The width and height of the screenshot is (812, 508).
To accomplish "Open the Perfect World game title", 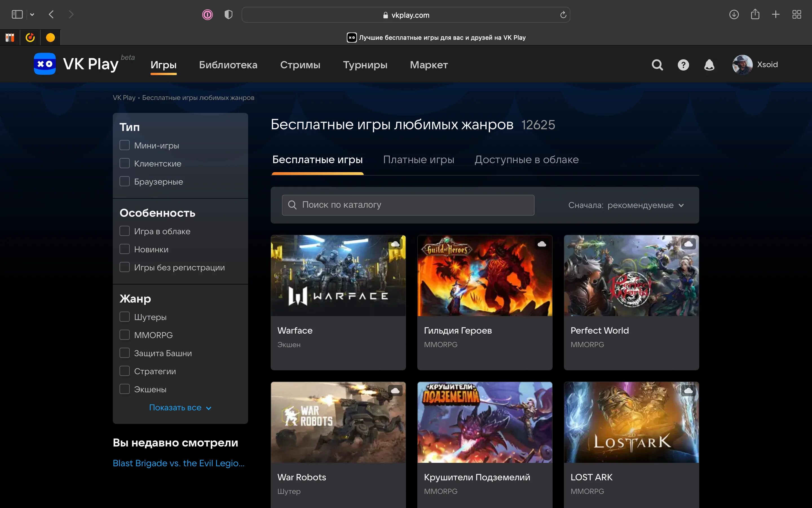I will (600, 330).
